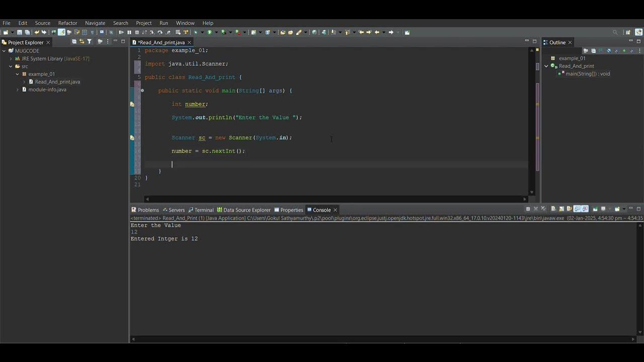Click the Search magnifier icon at toolbar right
644x362 pixels.
tap(615, 32)
